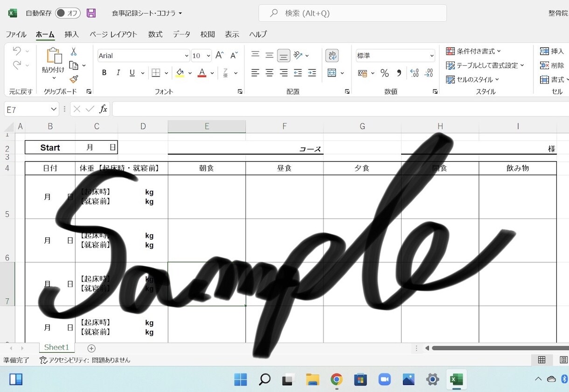Switch to the 数式 ribbon tab
The image size is (569, 392).
click(x=155, y=34)
